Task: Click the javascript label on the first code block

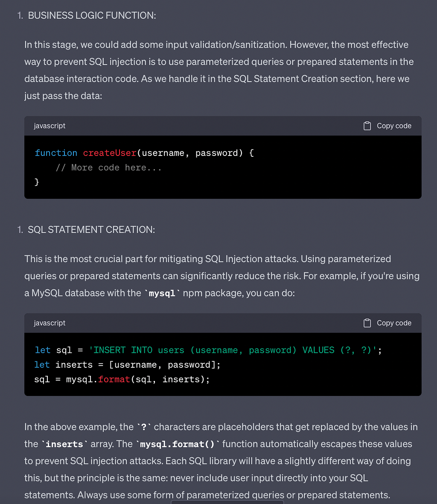Action: coord(50,126)
